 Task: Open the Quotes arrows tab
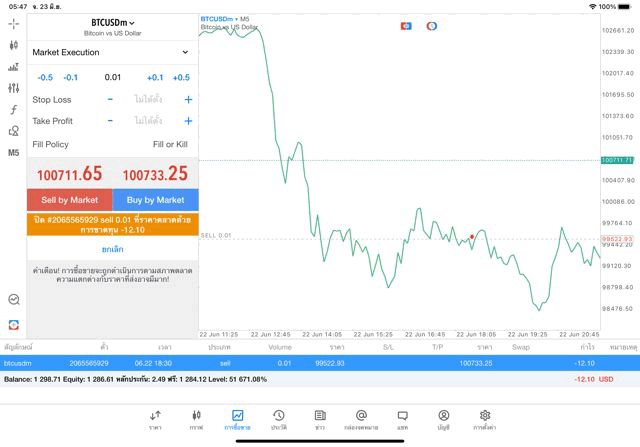(155, 419)
